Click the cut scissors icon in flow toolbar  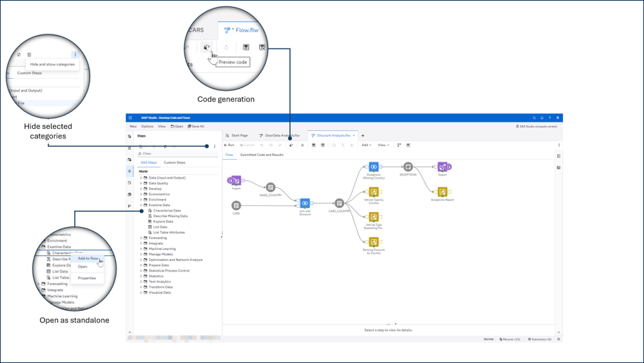pyautogui.click(x=352, y=145)
